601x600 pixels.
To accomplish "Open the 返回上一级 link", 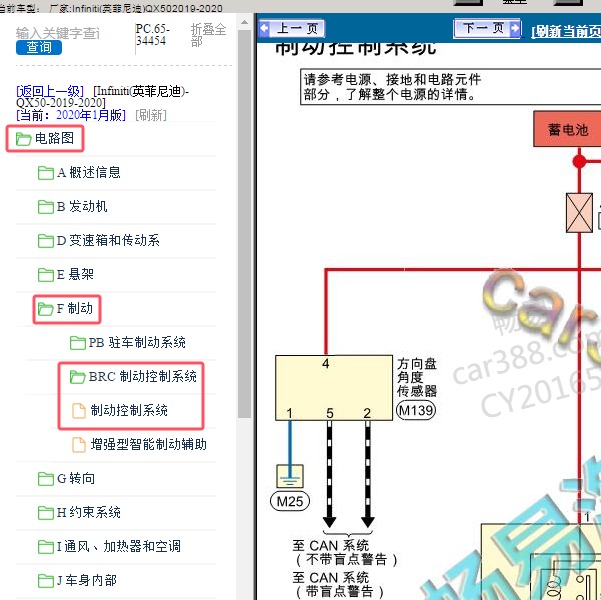I will (x=50, y=91).
